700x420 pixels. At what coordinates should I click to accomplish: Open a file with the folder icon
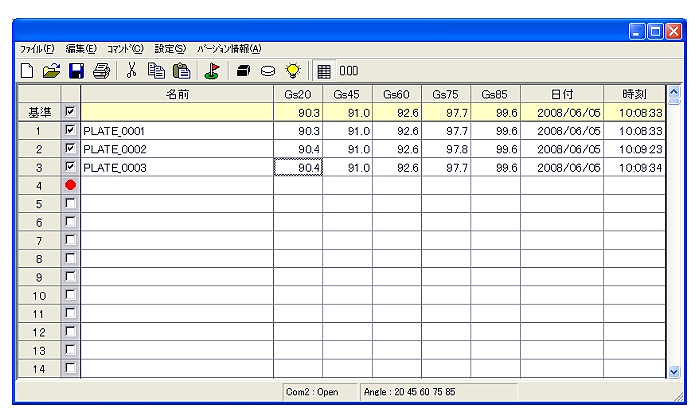pos(51,71)
